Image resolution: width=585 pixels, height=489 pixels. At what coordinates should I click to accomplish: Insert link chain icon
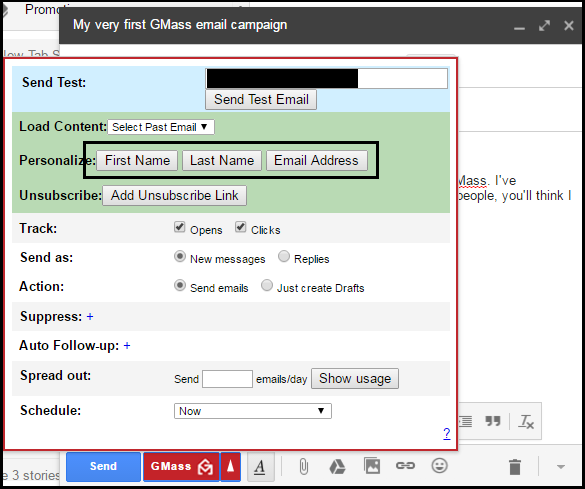click(405, 466)
